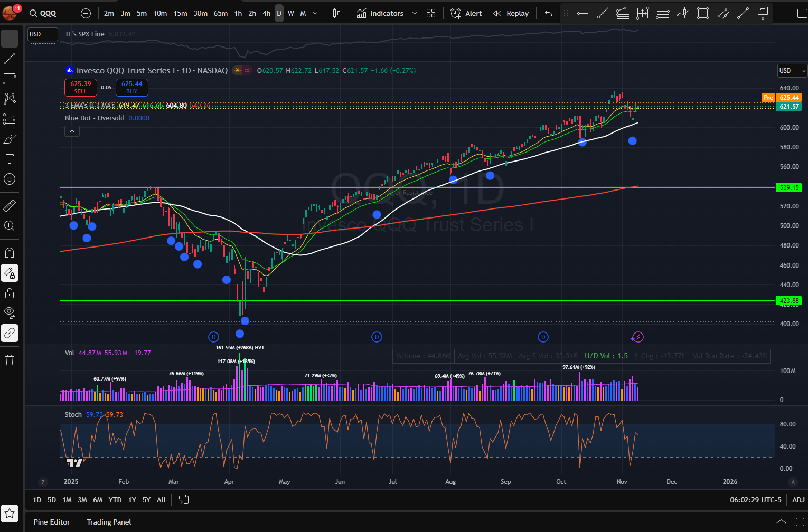Select the rectangle shape tool in favorites toolbar

coord(702,13)
